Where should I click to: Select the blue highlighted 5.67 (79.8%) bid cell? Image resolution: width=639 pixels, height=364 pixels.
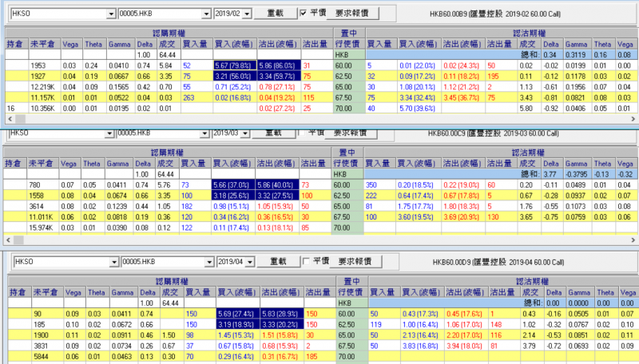(236, 64)
